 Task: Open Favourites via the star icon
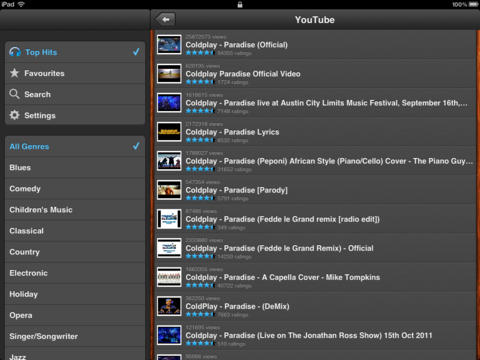point(14,73)
